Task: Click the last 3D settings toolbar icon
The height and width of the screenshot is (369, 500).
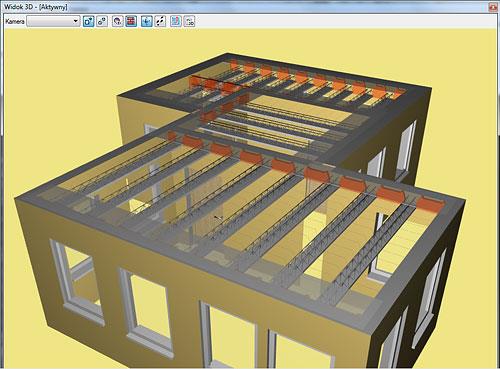Action: pos(189,21)
